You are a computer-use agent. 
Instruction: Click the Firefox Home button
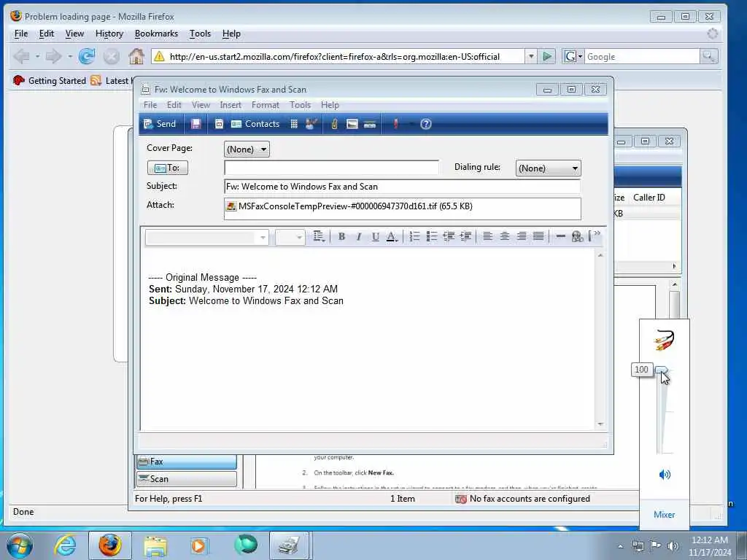(x=136, y=57)
